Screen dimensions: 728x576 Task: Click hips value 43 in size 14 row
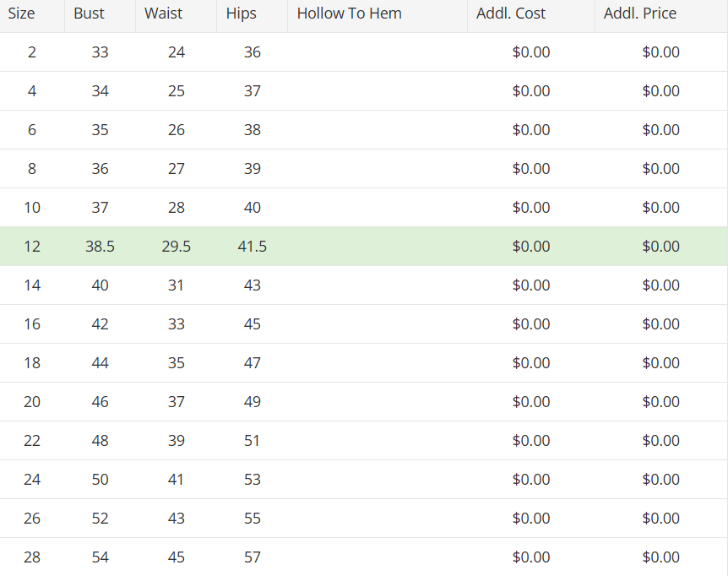[x=253, y=285]
